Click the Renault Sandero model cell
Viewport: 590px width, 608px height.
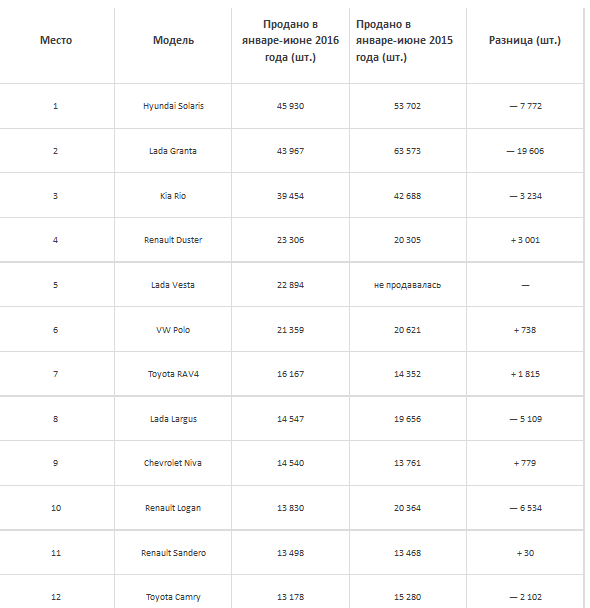click(173, 553)
